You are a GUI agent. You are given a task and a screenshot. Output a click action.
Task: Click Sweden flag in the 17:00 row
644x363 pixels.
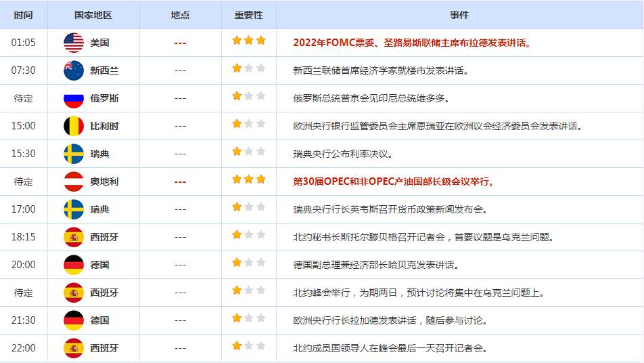74,209
